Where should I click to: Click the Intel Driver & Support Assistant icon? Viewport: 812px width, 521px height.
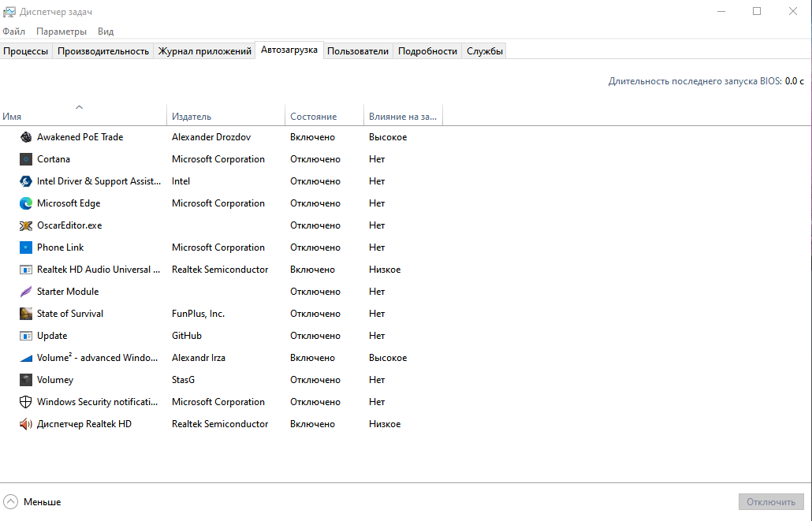click(x=26, y=181)
